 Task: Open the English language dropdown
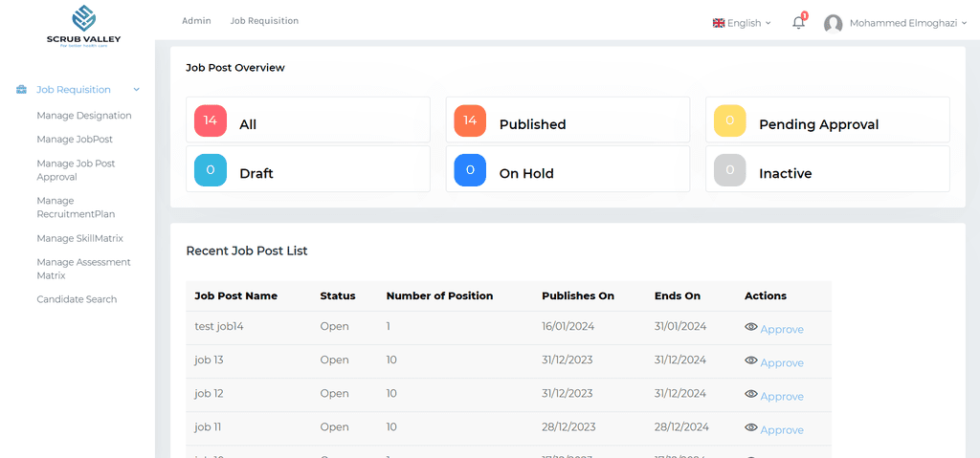click(x=742, y=23)
